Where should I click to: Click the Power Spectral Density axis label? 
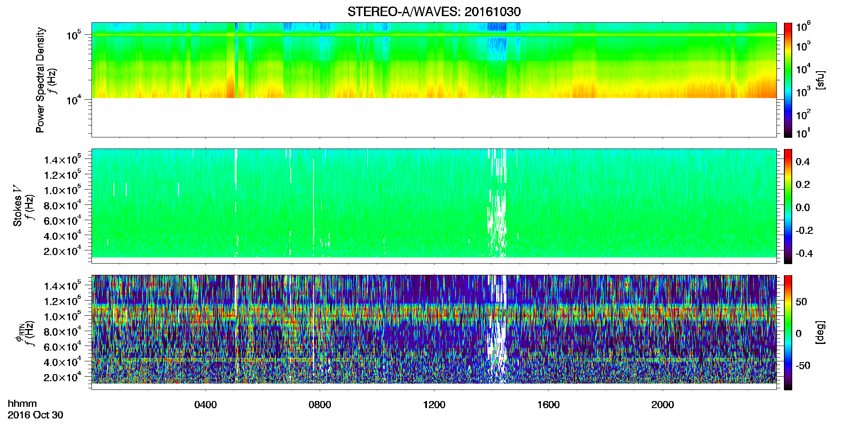point(40,80)
